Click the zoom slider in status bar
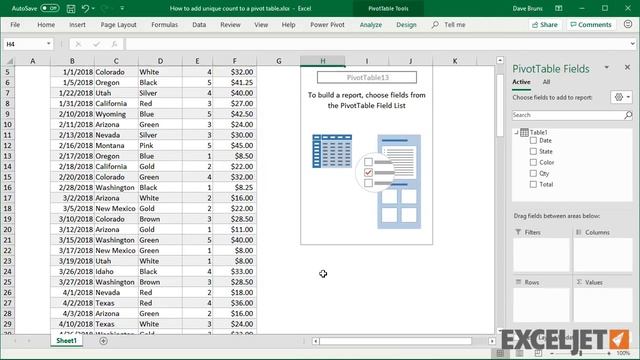The image size is (640, 360). pyautogui.click(x=580, y=353)
